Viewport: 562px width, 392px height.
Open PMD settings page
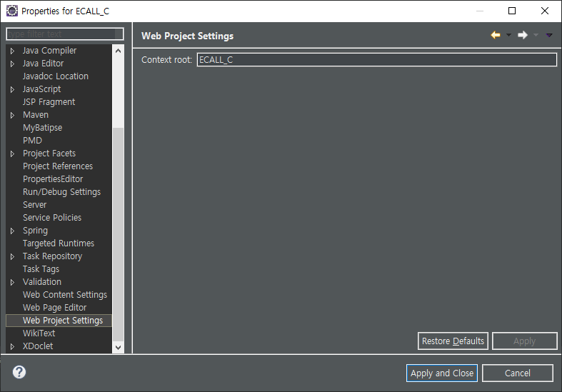coord(32,141)
